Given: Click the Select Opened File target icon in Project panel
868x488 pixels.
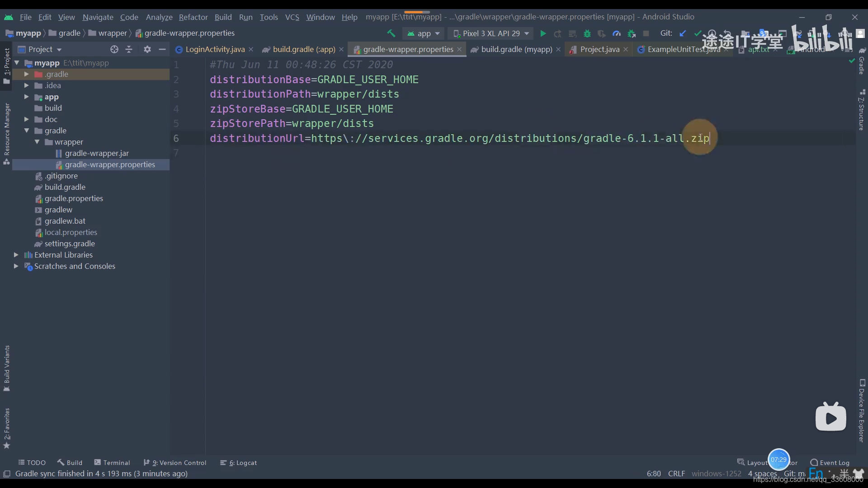Looking at the screenshot, I should (x=114, y=49).
